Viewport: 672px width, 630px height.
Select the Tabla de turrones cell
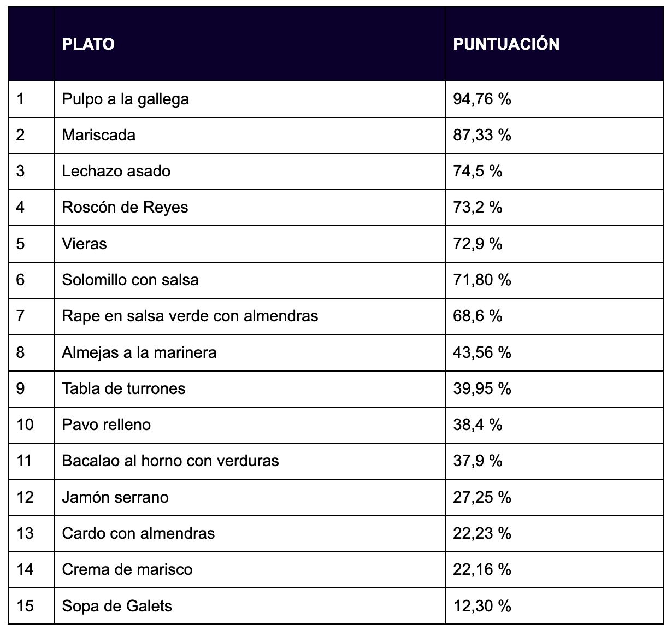(124, 388)
